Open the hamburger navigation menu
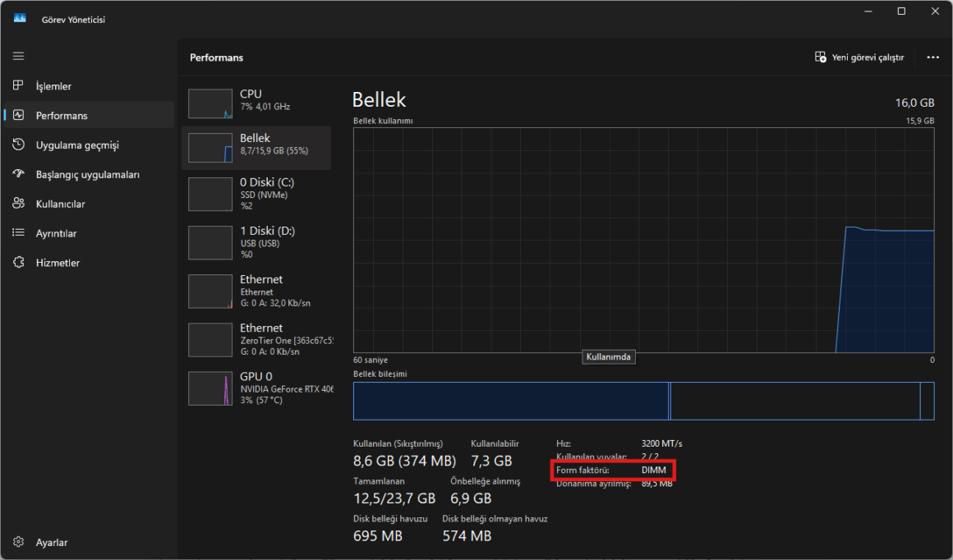 click(18, 56)
